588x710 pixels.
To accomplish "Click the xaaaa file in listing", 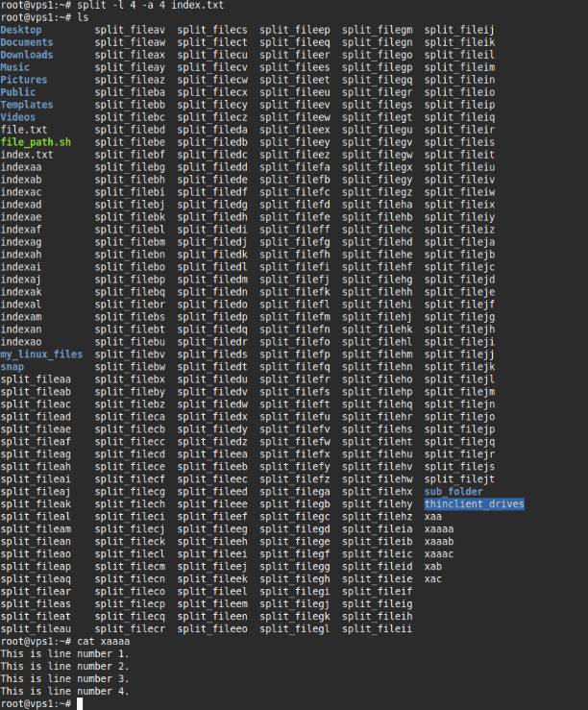I will coord(438,529).
